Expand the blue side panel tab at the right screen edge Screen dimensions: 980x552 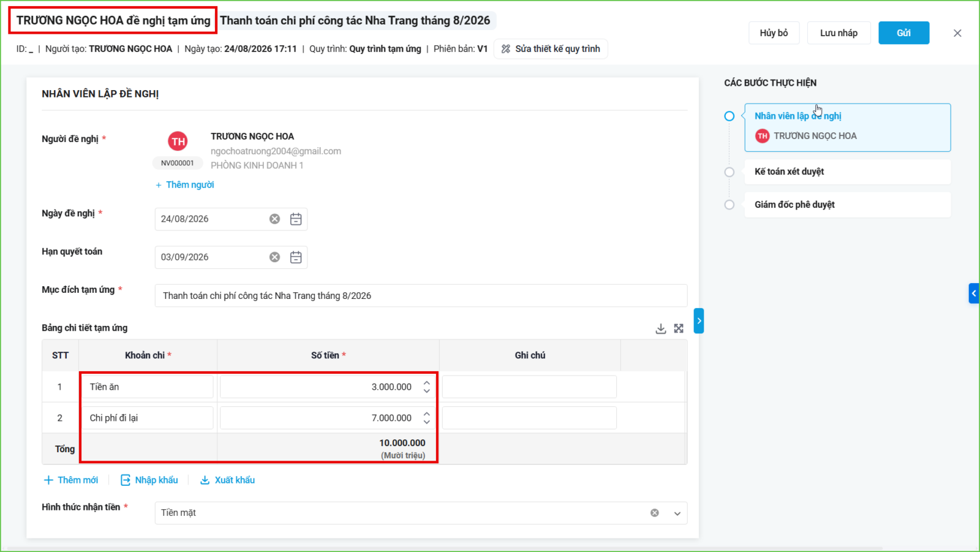[974, 293]
